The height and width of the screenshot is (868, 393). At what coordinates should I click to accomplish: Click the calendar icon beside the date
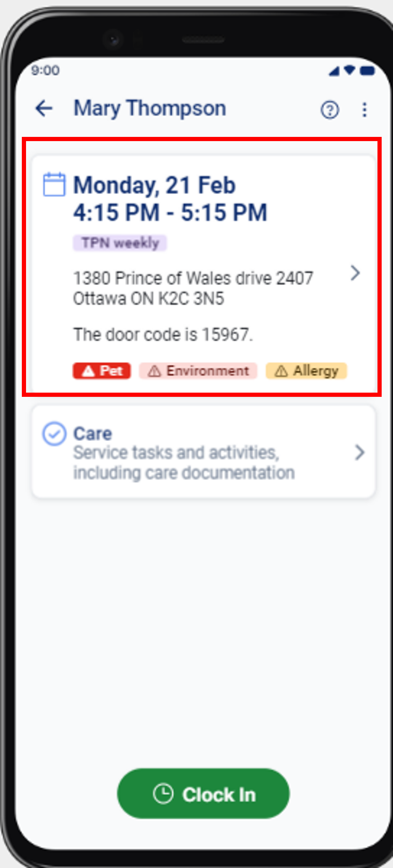click(54, 184)
